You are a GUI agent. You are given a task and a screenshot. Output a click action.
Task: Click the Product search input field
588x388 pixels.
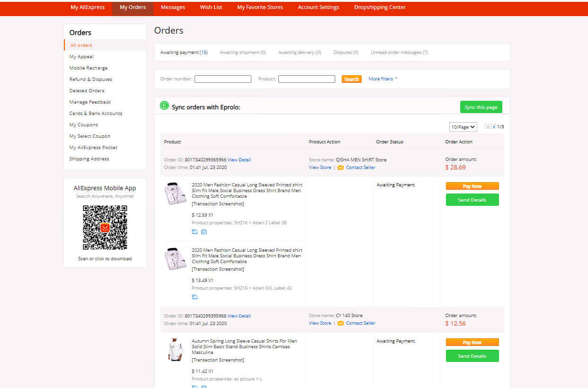point(307,79)
